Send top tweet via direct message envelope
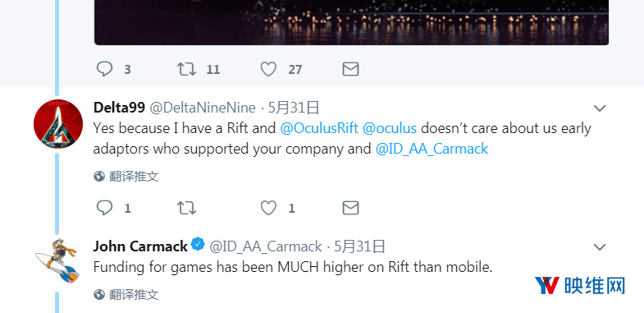 [x=351, y=69]
